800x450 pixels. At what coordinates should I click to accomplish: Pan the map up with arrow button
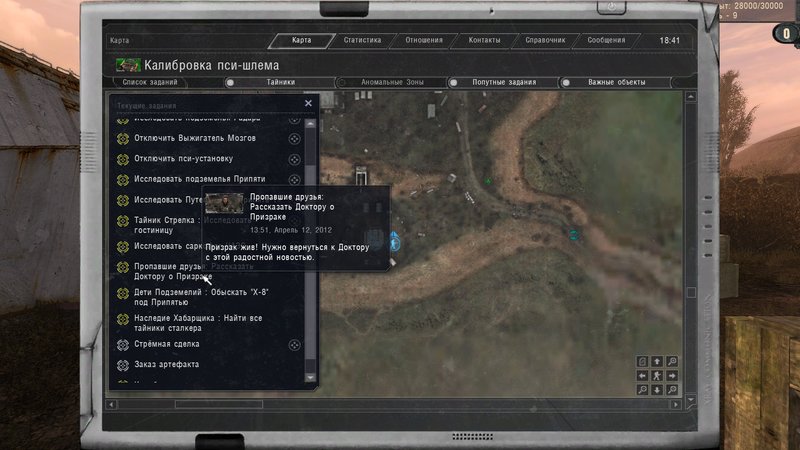(x=657, y=361)
